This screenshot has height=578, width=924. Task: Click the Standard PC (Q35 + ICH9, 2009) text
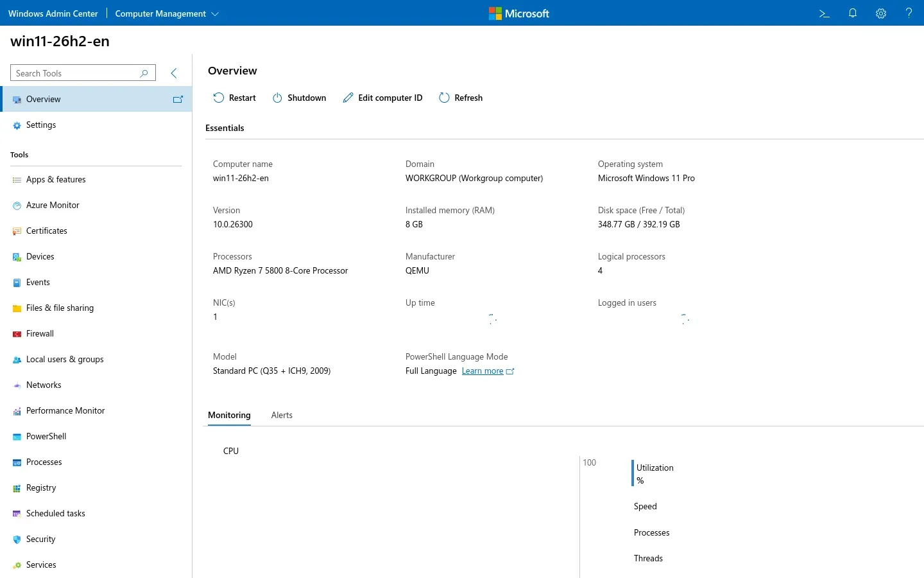[x=271, y=371]
